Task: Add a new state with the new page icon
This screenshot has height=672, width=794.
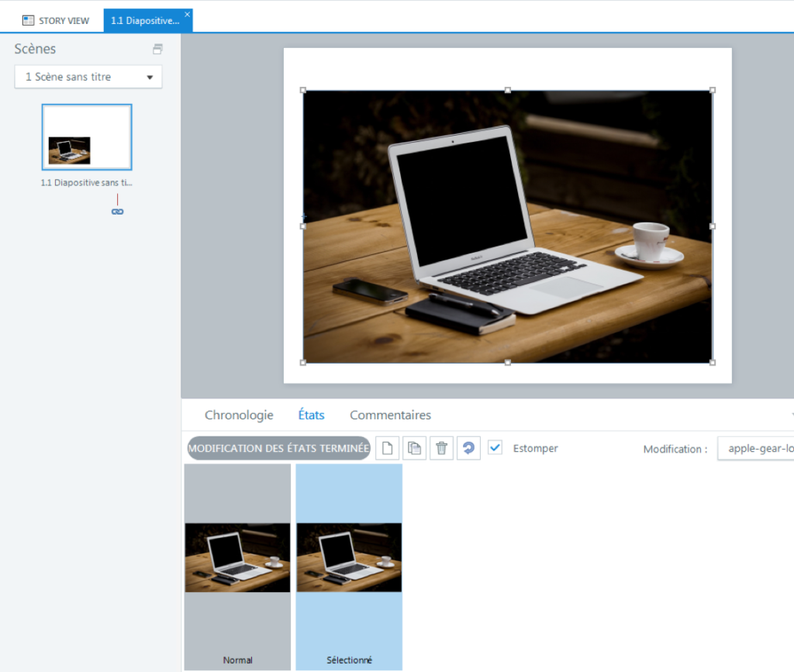Action: 387,448
